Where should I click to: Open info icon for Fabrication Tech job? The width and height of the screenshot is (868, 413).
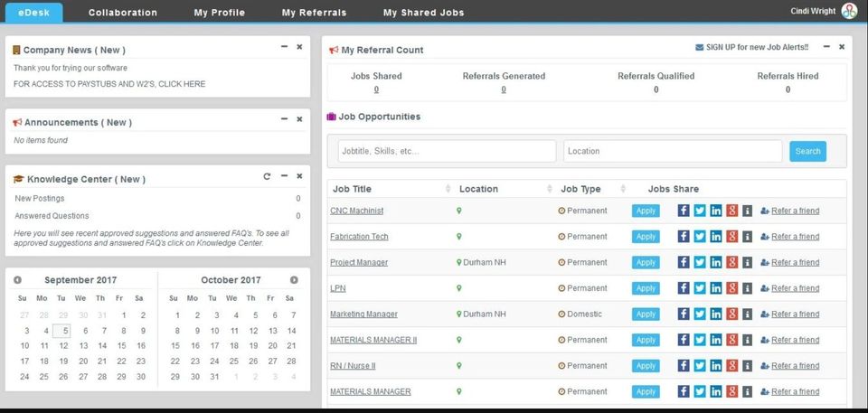pos(748,237)
